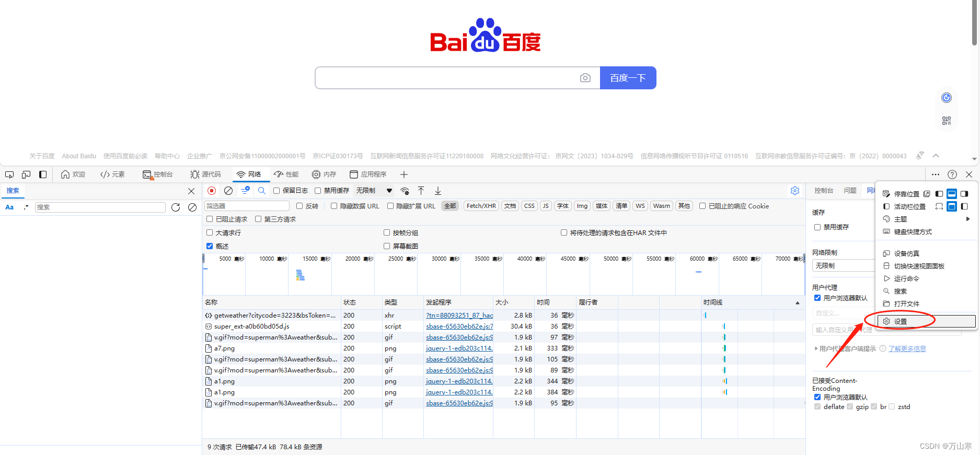Click the camera image search icon
Screen dimensions: 980x455
click(585, 78)
